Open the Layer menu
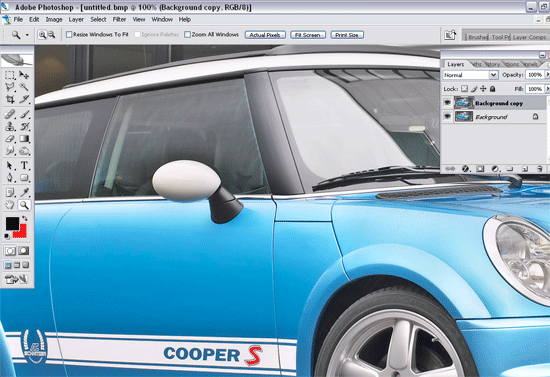This screenshot has height=377, width=550. 76,20
